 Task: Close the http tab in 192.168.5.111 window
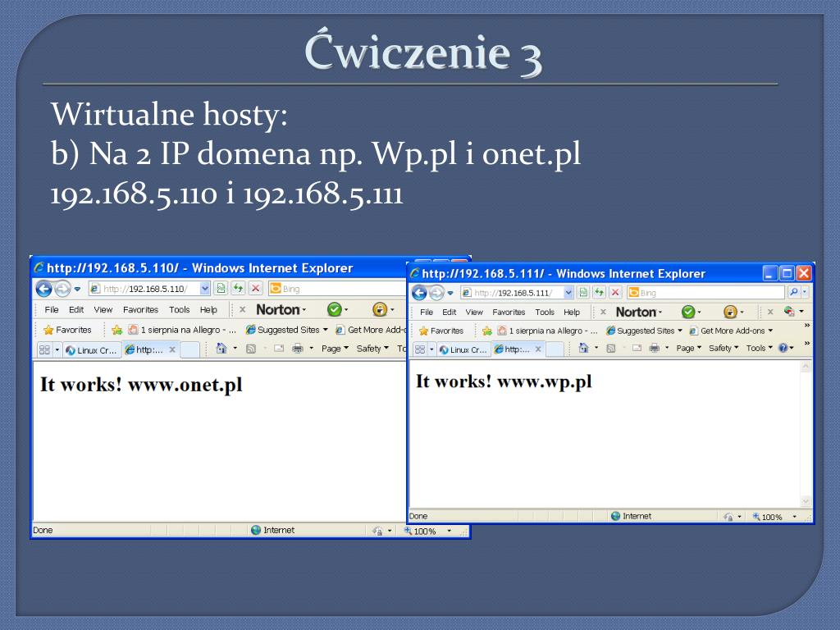538,349
